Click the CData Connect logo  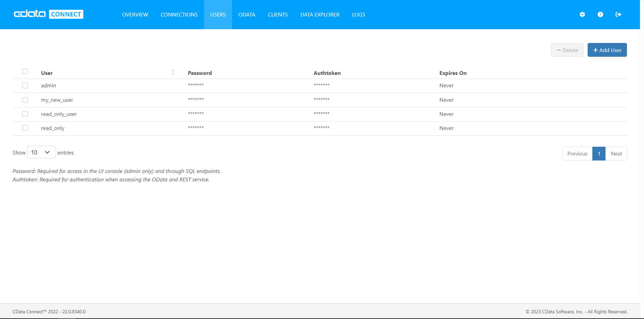point(49,14)
